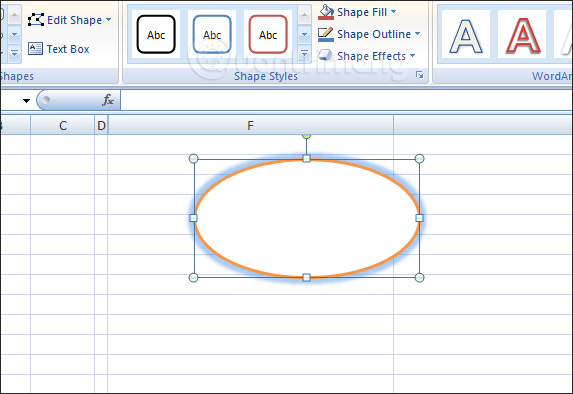Select the Text Box tool icon

35,49
